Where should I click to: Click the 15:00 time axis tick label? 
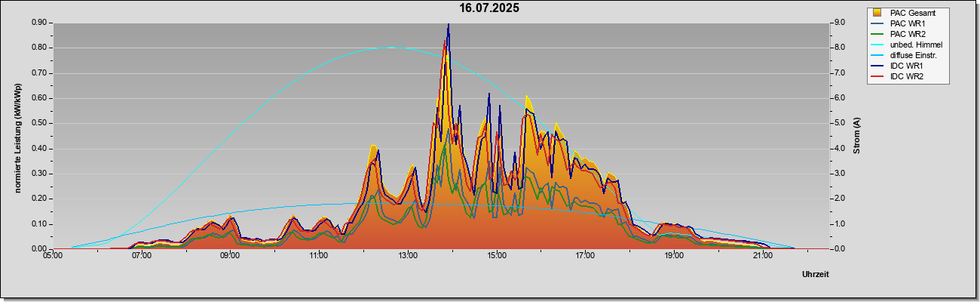click(x=497, y=256)
